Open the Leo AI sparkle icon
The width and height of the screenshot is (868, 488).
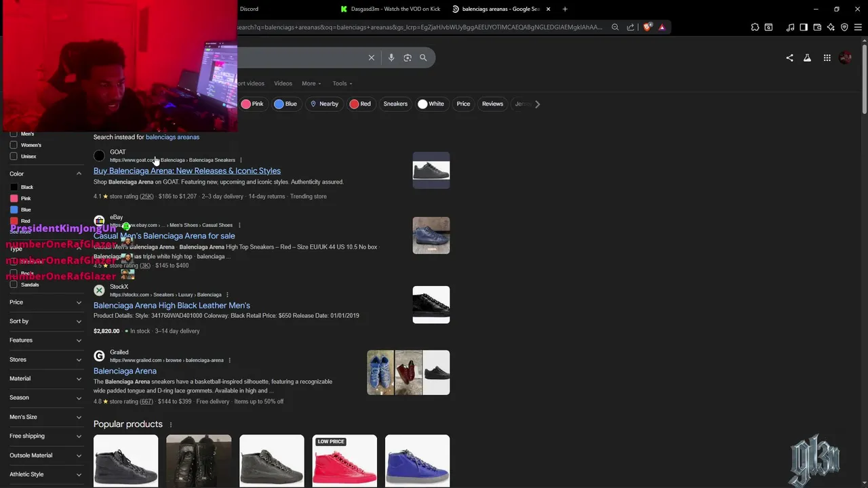point(831,27)
